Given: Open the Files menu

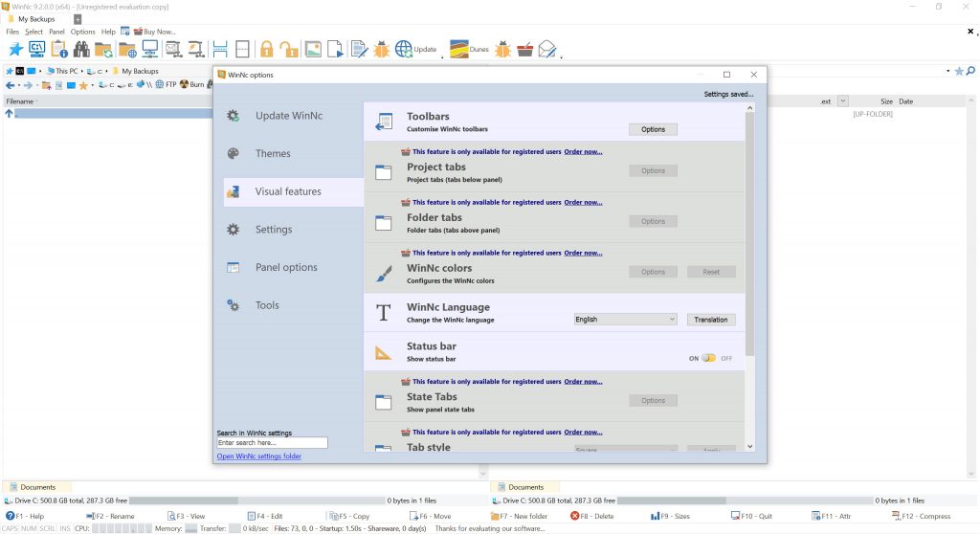Looking at the screenshot, I should (x=12, y=32).
